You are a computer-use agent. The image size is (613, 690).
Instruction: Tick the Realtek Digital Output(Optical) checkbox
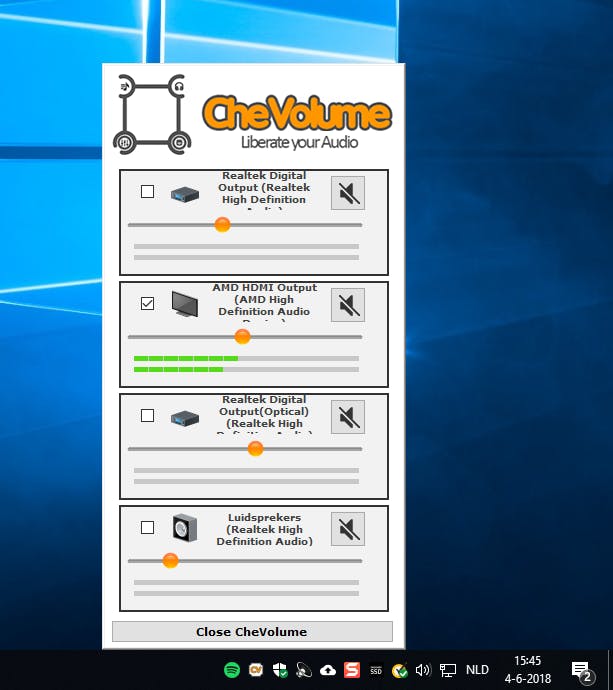click(147, 415)
